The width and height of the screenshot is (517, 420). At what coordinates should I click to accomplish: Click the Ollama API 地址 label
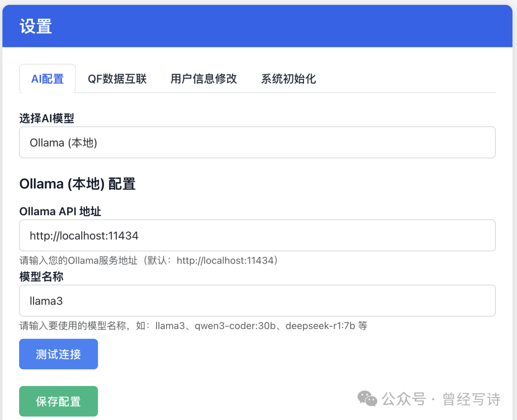[x=60, y=211]
